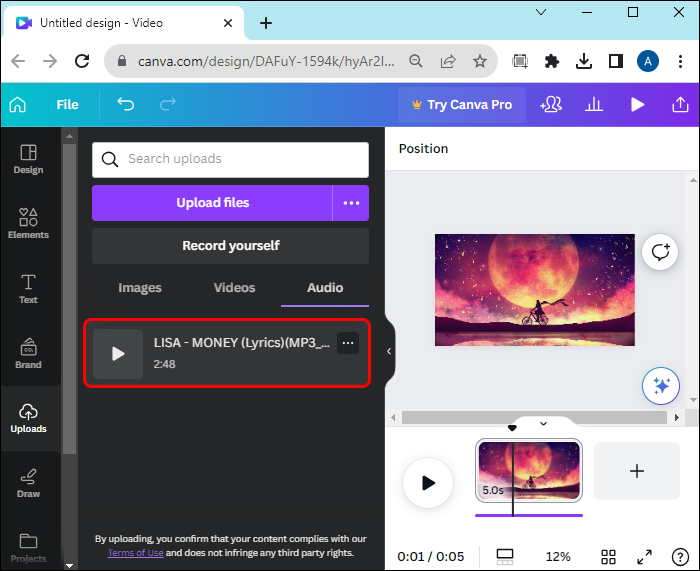This screenshot has height=571, width=700.
Task: Reload the Canva page
Action: (82, 61)
